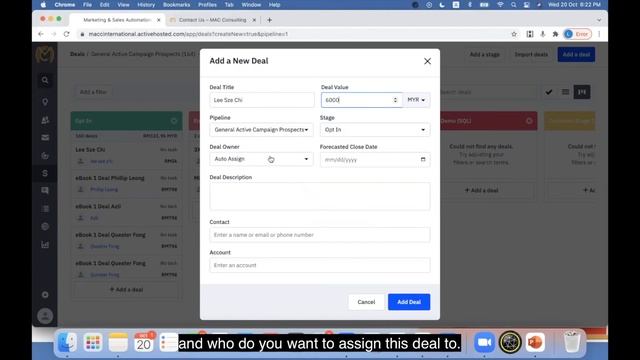640x360 pixels.
Task: Click the browser reload button
Action: 67,34
